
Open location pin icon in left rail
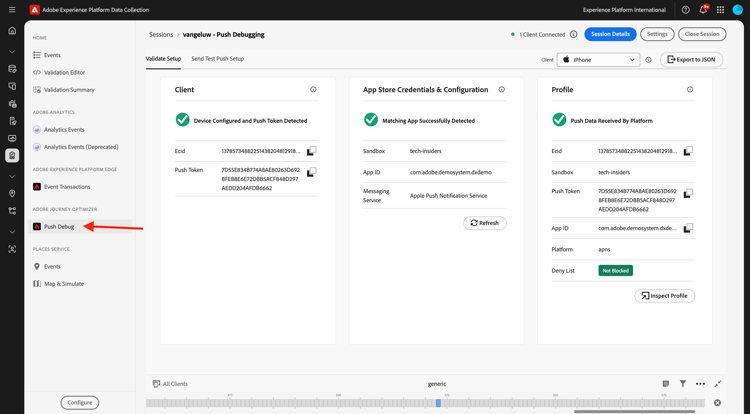[x=12, y=194]
